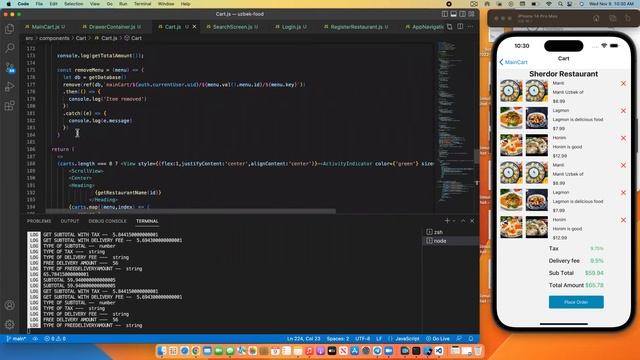Screen dimensions: 640x360
Task: Click Ln 224, Col 23 cursor position
Action: coord(303,339)
